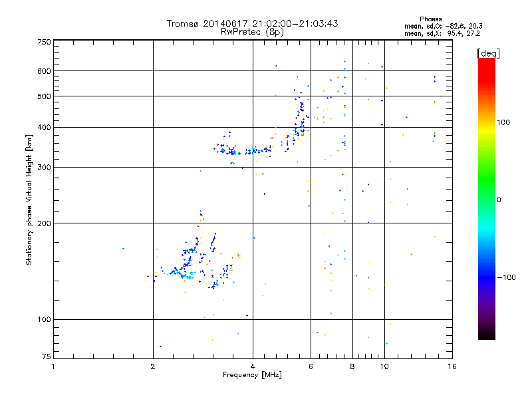Click the x-axis '4' tick label
532x399 pixels.
coord(253,366)
